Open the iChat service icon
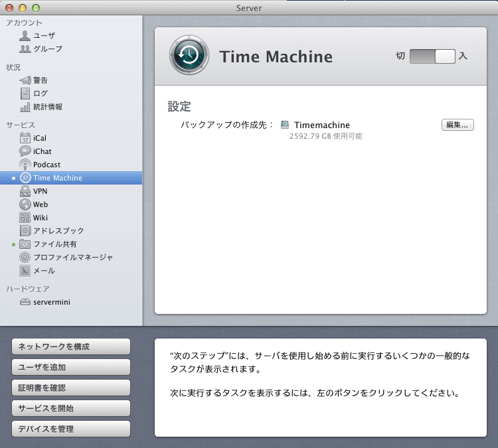 click(x=25, y=151)
